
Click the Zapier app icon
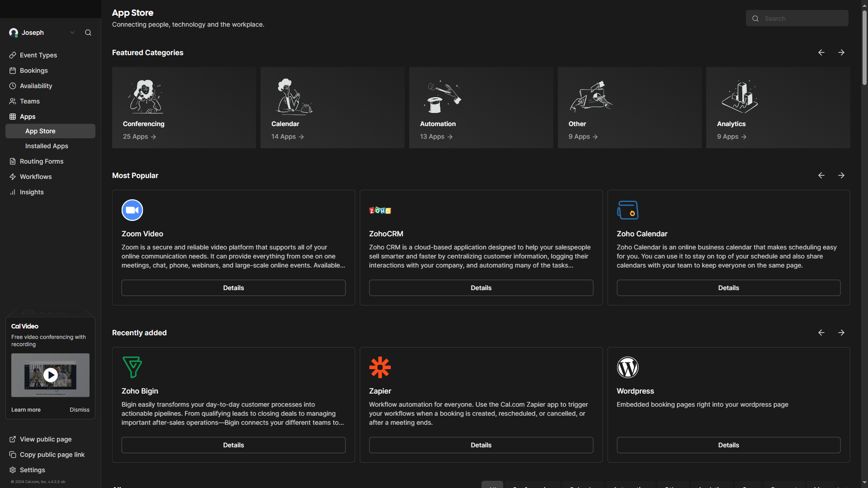380,367
